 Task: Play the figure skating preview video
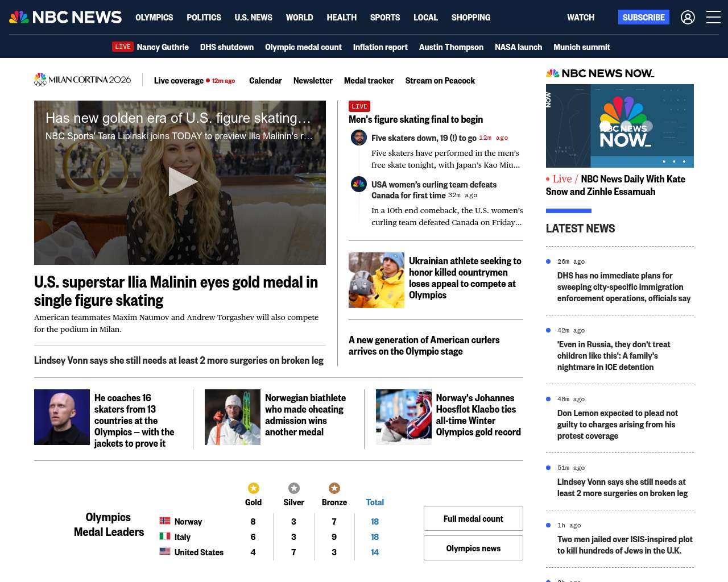pyautogui.click(x=183, y=182)
